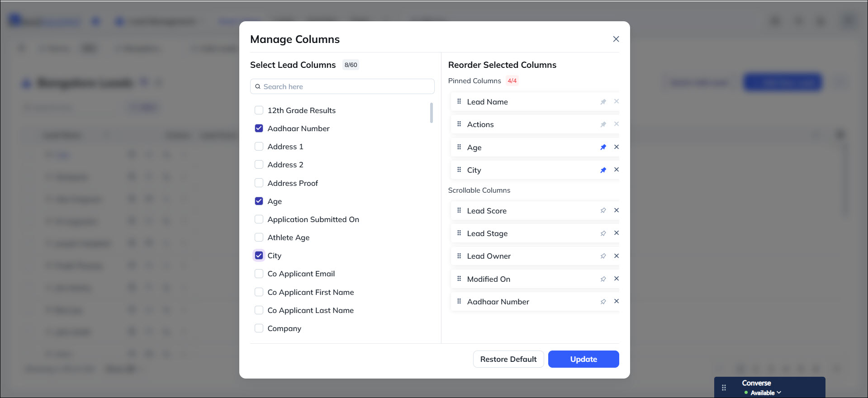Close the Manage Columns dialog
The height and width of the screenshot is (398, 868).
[616, 39]
